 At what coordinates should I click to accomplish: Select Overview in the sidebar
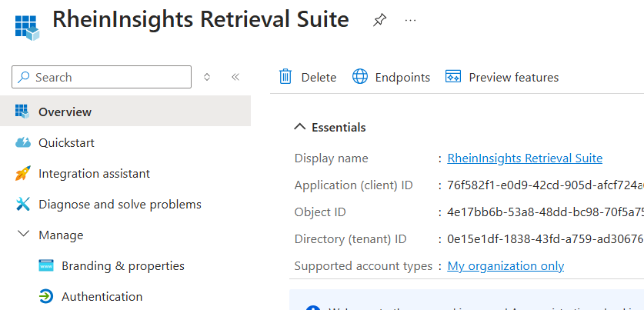(x=125, y=112)
